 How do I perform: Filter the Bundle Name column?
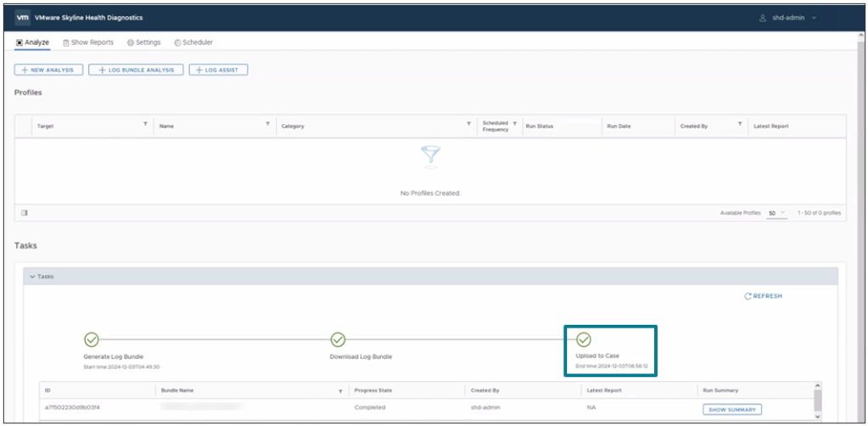point(340,391)
